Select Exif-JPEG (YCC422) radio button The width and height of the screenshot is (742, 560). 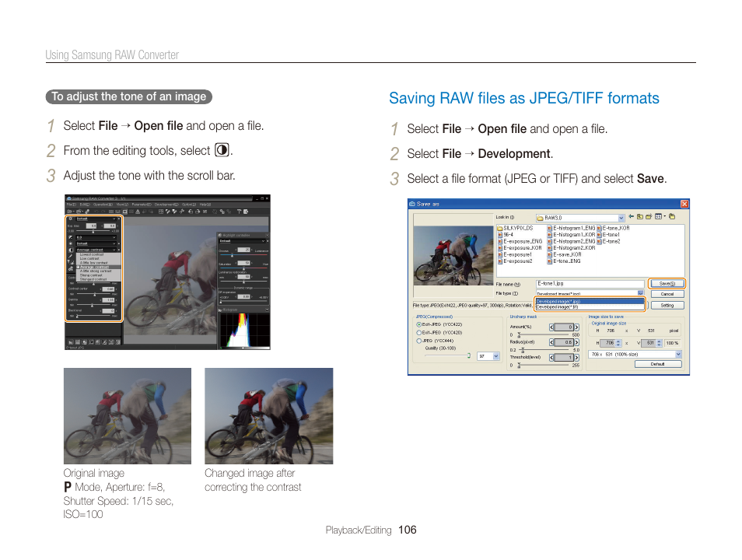tap(418, 324)
